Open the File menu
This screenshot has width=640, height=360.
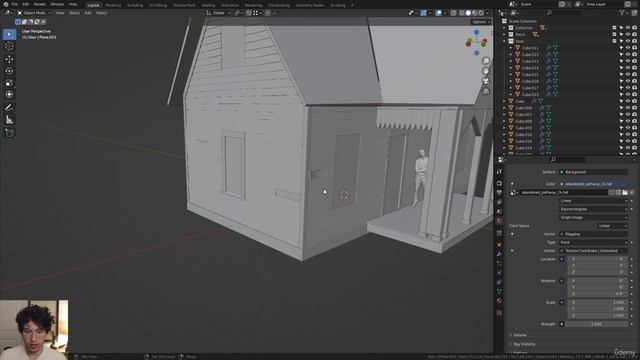15,4
